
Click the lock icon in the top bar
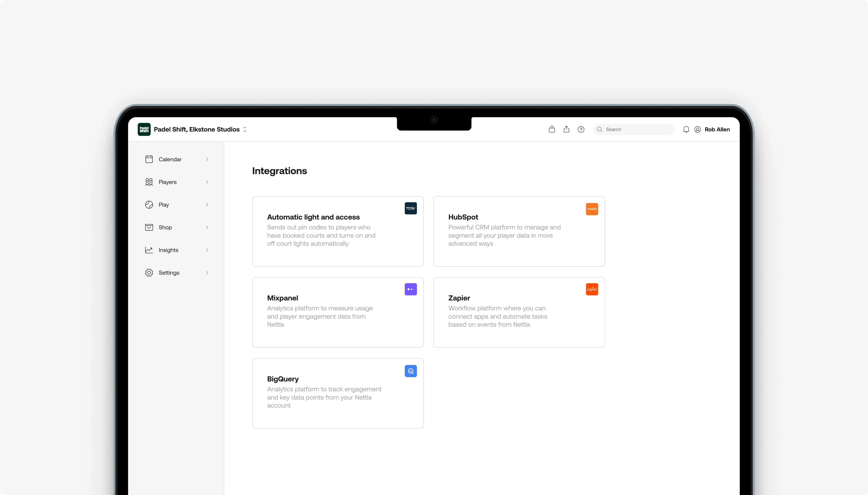tap(551, 129)
